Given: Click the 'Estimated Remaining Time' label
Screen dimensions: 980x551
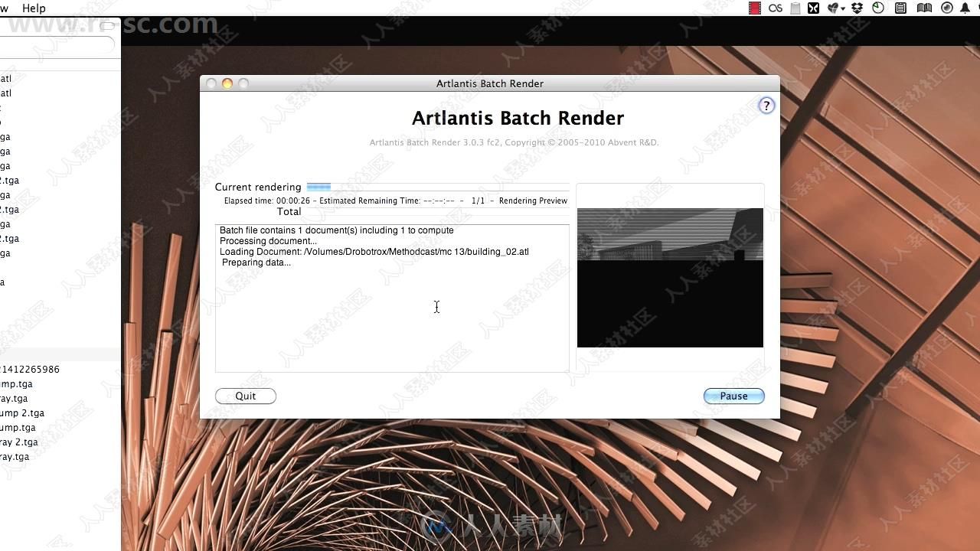Looking at the screenshot, I should point(369,201).
